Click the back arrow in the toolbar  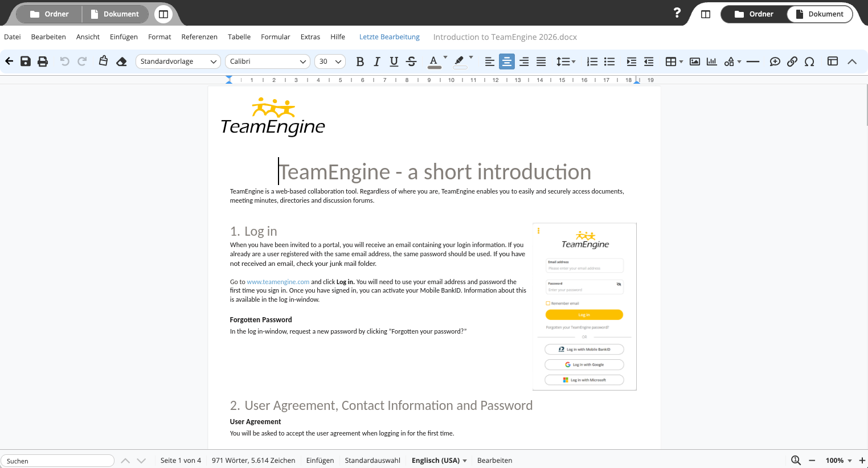[9, 61]
